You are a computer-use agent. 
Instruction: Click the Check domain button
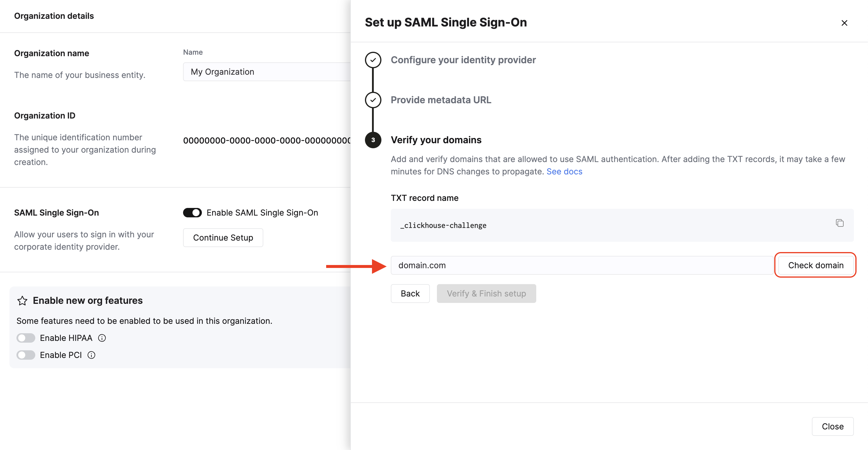pos(815,265)
